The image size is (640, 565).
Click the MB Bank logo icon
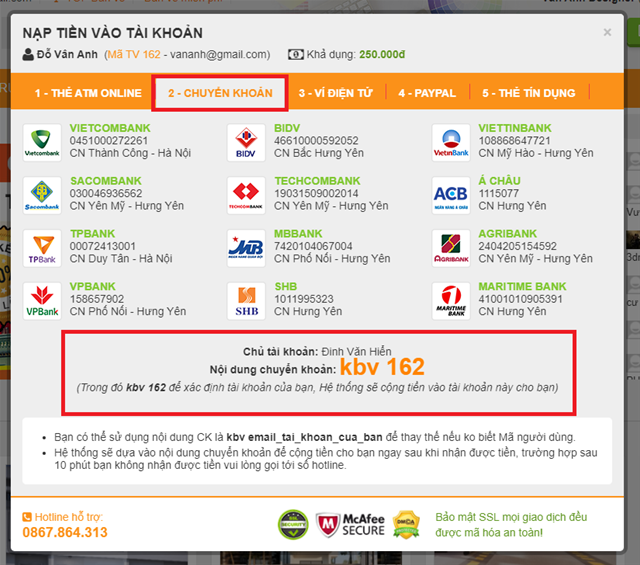tap(246, 248)
